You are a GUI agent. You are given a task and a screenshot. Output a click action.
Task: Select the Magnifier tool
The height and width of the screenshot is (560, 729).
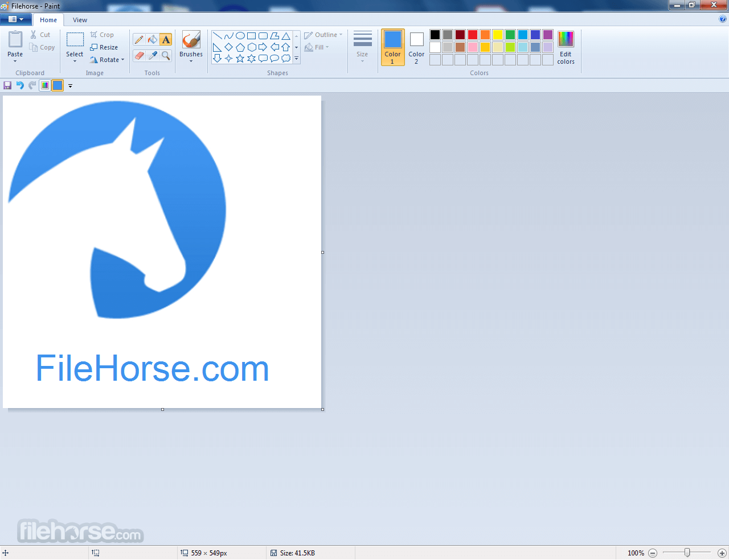click(x=165, y=55)
